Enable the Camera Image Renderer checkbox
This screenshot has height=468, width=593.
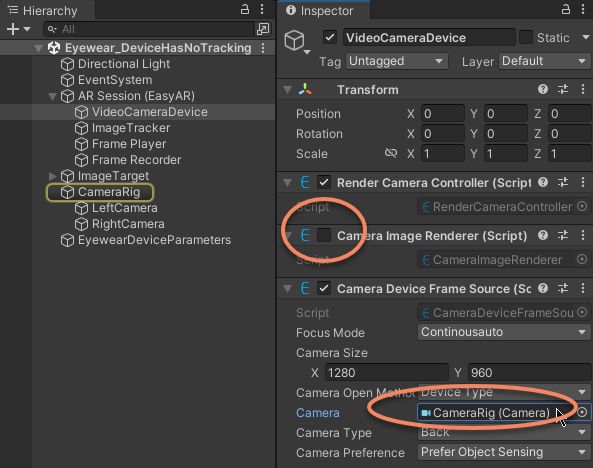pyautogui.click(x=324, y=235)
